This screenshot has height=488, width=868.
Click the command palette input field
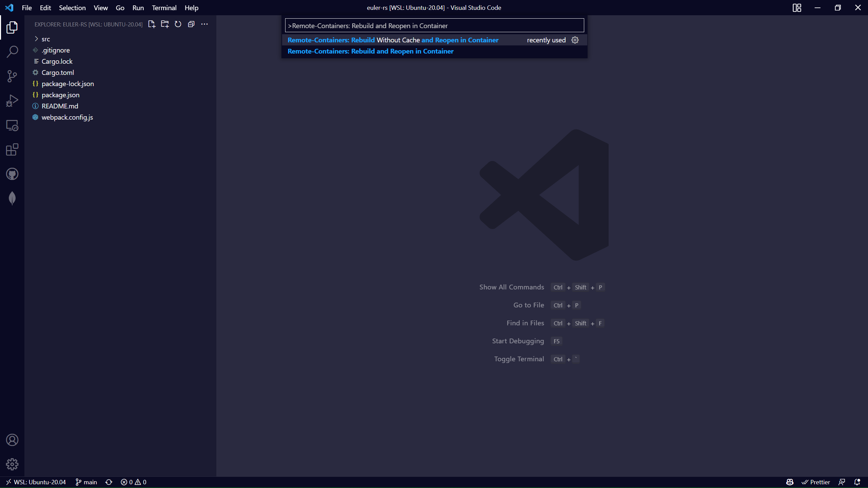[x=434, y=25]
